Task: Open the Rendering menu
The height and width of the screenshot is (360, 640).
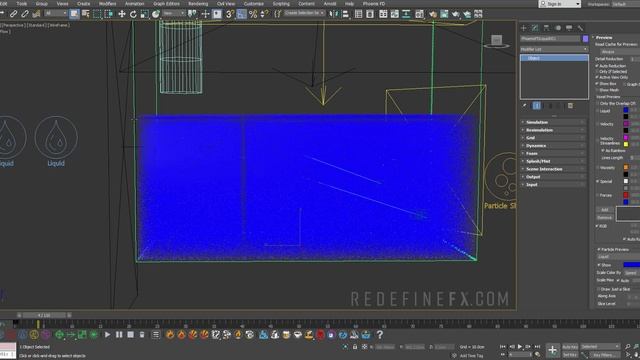Action: coord(198,3)
